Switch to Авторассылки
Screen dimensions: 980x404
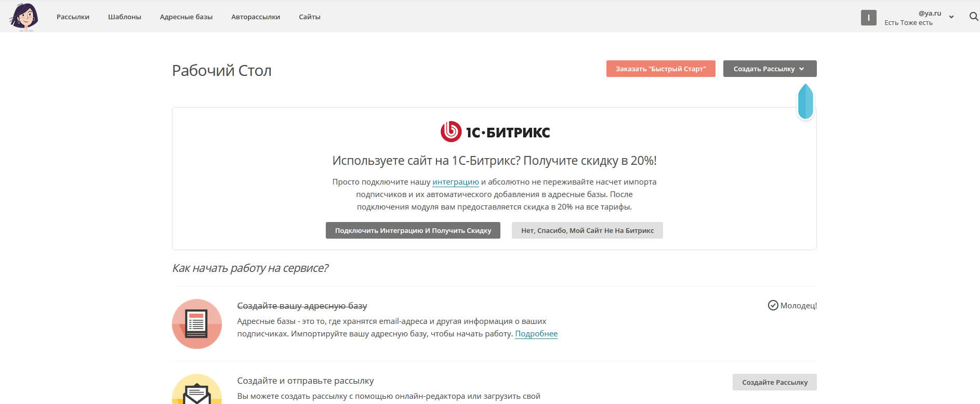(255, 17)
